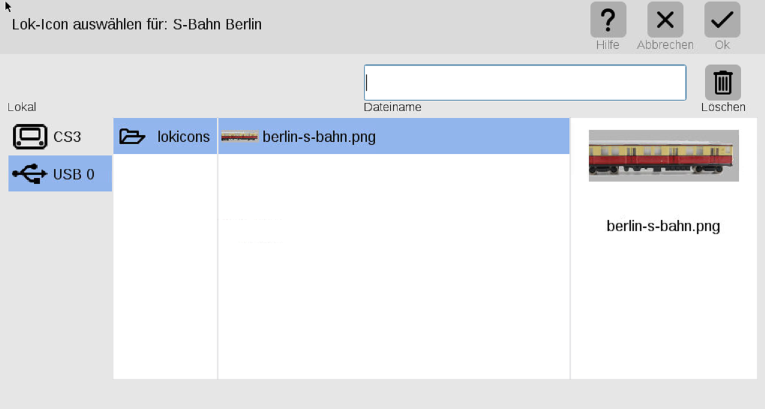This screenshot has width=765, height=409.
Task: Click the Abbrechen text label
Action: pyautogui.click(x=665, y=45)
